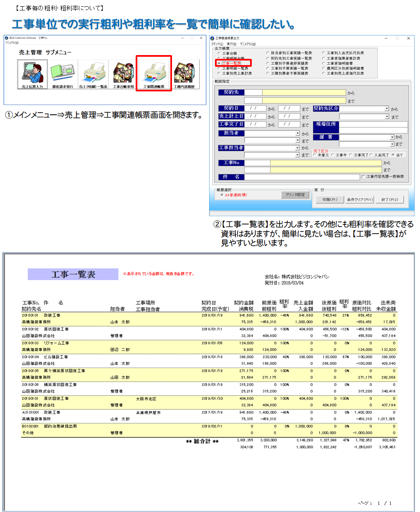The height and width of the screenshot is (512, 420).
Task: Open the コマンド(C) menu
Action: (217, 44)
